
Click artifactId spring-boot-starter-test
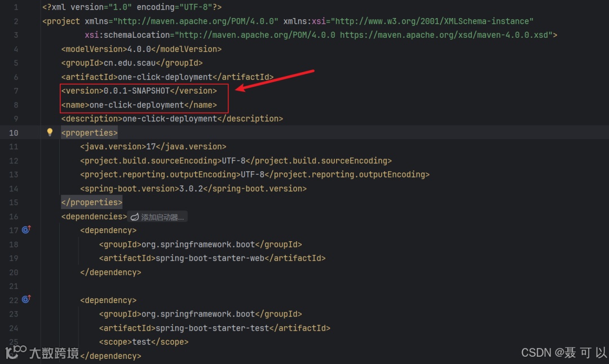pyautogui.click(x=213, y=328)
